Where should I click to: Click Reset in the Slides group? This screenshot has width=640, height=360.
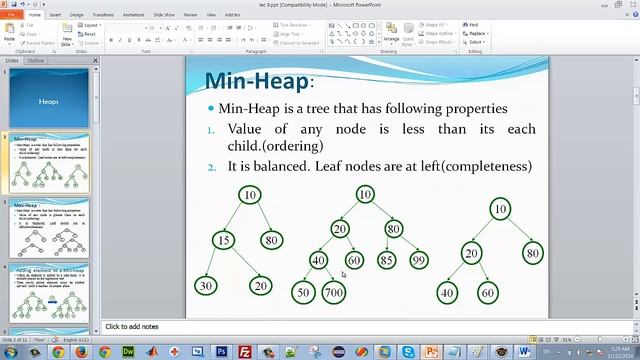tap(87, 34)
